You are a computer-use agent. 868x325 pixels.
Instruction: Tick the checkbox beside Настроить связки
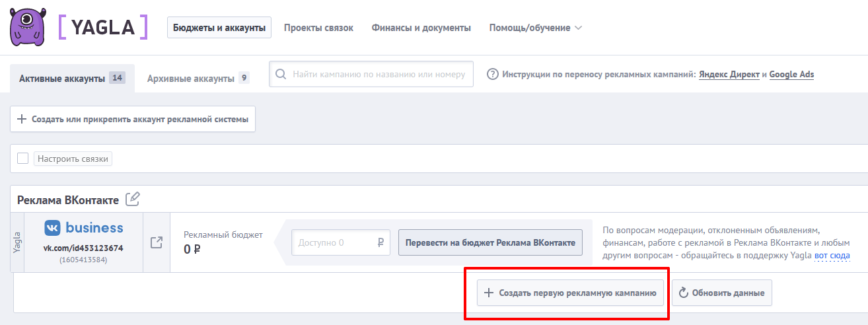click(22, 158)
